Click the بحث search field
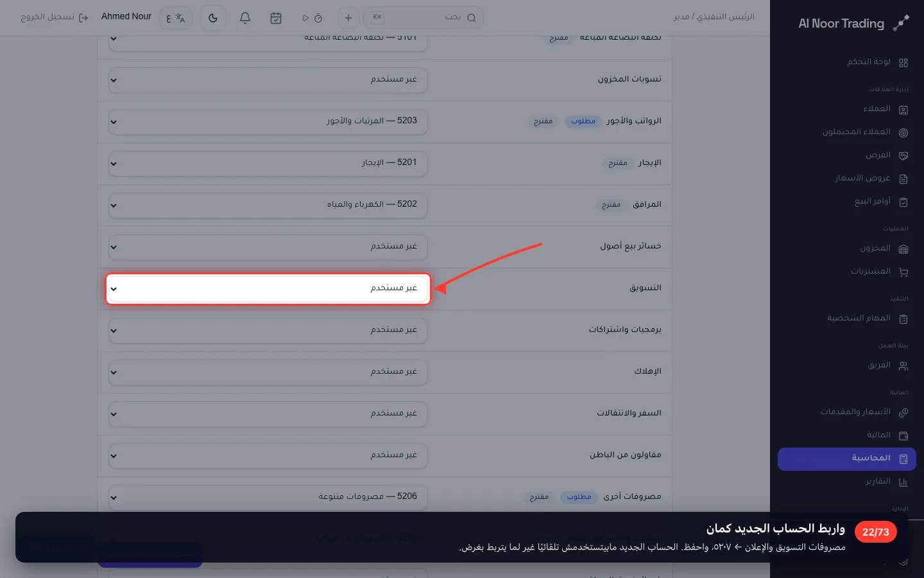 click(x=424, y=18)
